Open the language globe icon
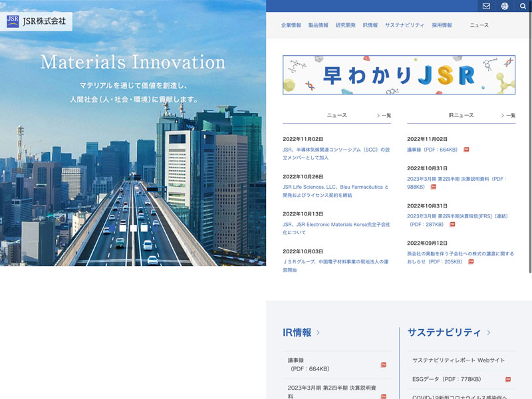Image resolution: width=532 pixels, height=399 pixels. 505,6
